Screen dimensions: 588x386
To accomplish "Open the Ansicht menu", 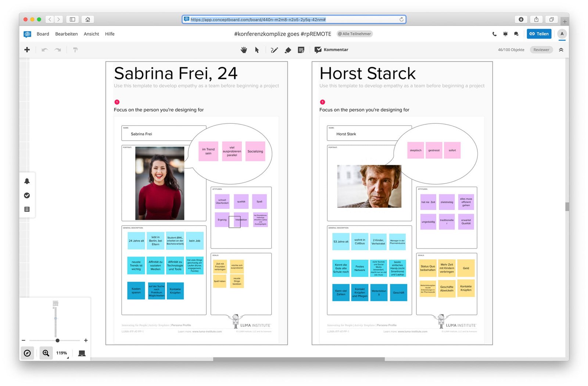I will [91, 34].
